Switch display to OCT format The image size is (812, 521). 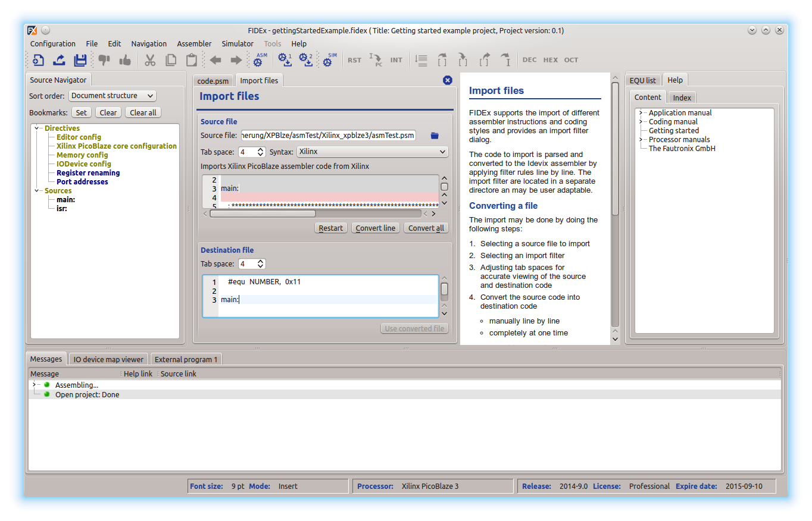point(571,60)
